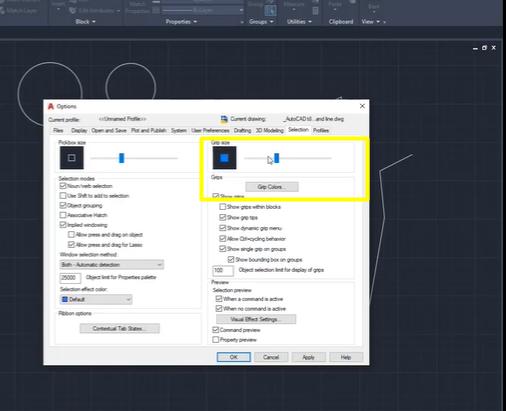506x411 pixels.
Task: Toggle Show single grip on groups
Action: (222, 249)
